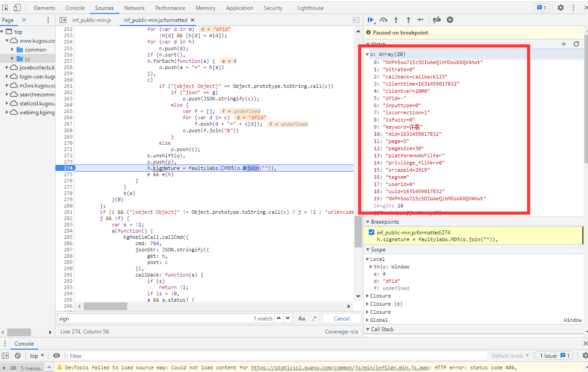Close the inf_public-min.js:formatted tab
The image size is (588, 372).
(x=192, y=20)
